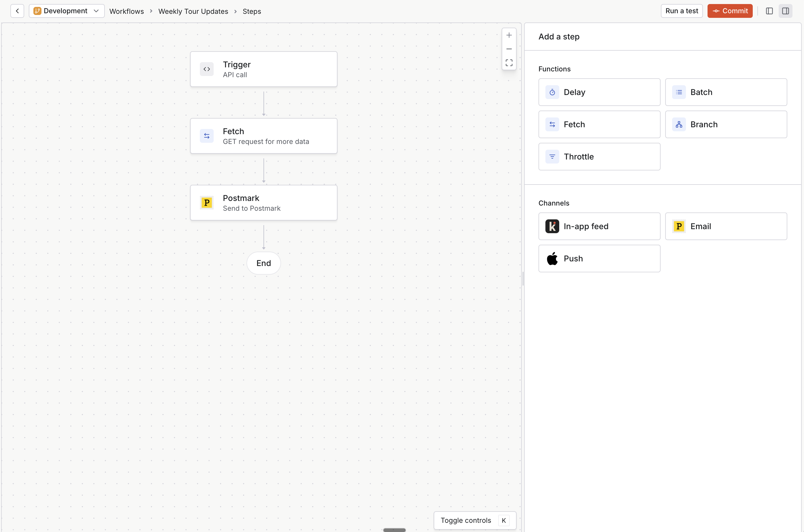Toggle the right sidebar panel

tap(786, 11)
